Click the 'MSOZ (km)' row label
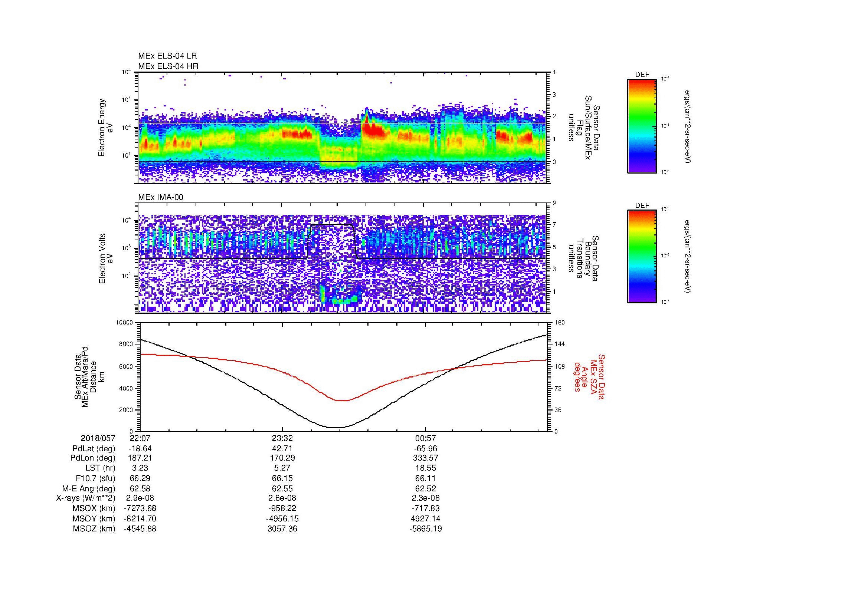Screen dimensions: 868x613 coord(94,529)
